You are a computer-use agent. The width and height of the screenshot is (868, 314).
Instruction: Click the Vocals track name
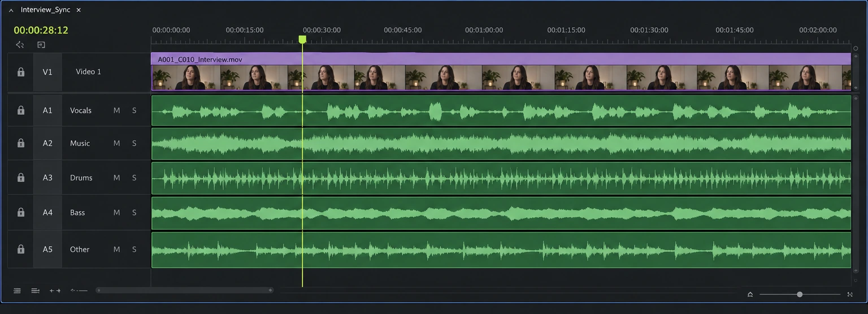(81, 110)
